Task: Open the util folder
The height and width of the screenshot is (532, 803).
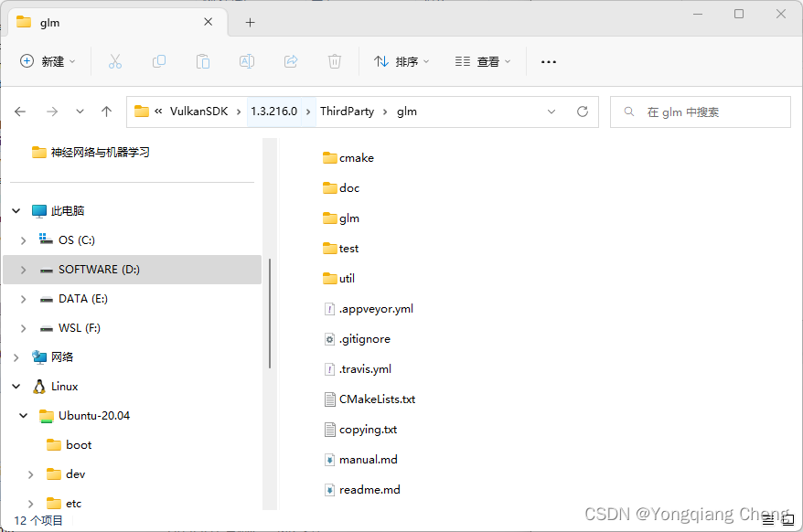Action: (338, 279)
